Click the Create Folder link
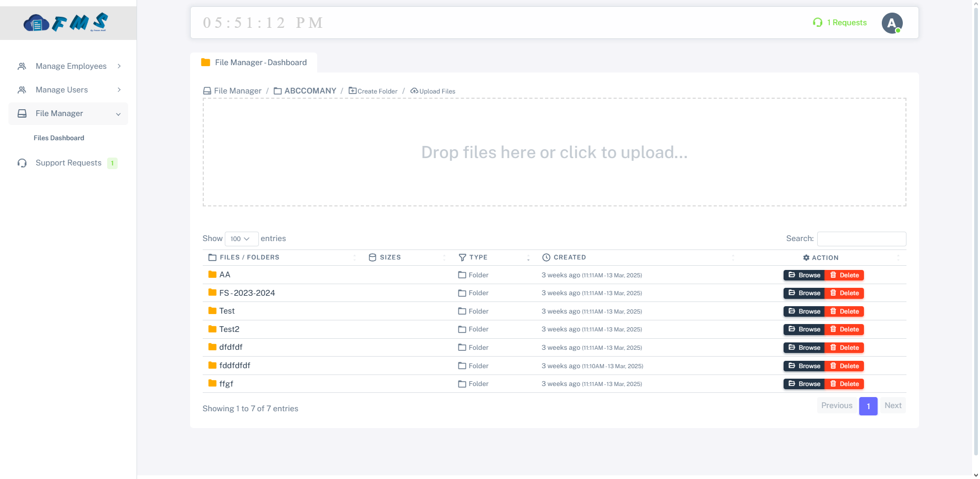 (x=373, y=91)
